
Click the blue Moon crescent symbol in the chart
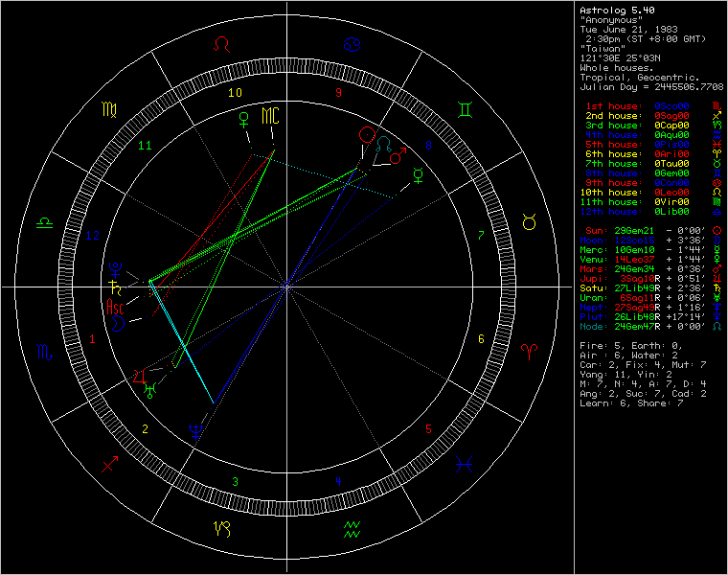coord(119,323)
